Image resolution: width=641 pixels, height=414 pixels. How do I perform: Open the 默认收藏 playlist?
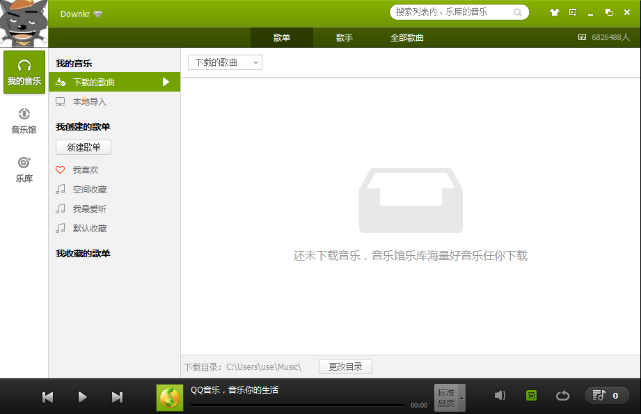pyautogui.click(x=114, y=228)
